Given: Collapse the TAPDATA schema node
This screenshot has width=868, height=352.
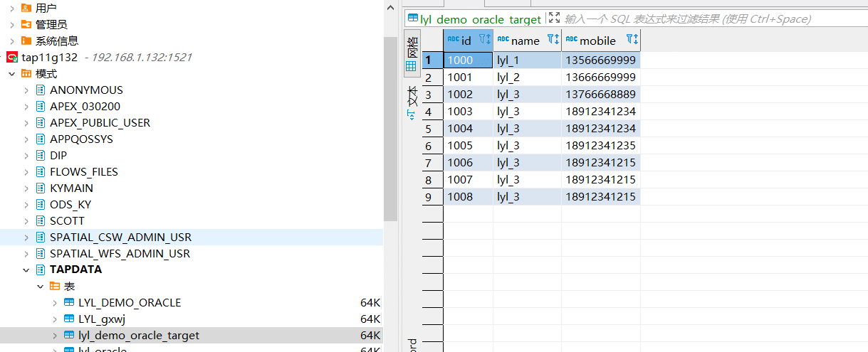Looking at the screenshot, I should coord(26,270).
